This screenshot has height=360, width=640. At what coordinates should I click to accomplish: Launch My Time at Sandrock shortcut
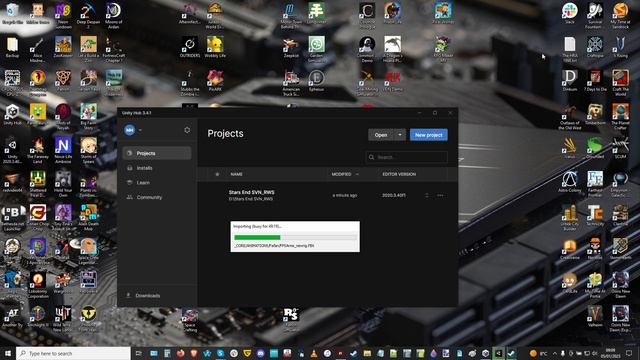[x=620, y=16]
